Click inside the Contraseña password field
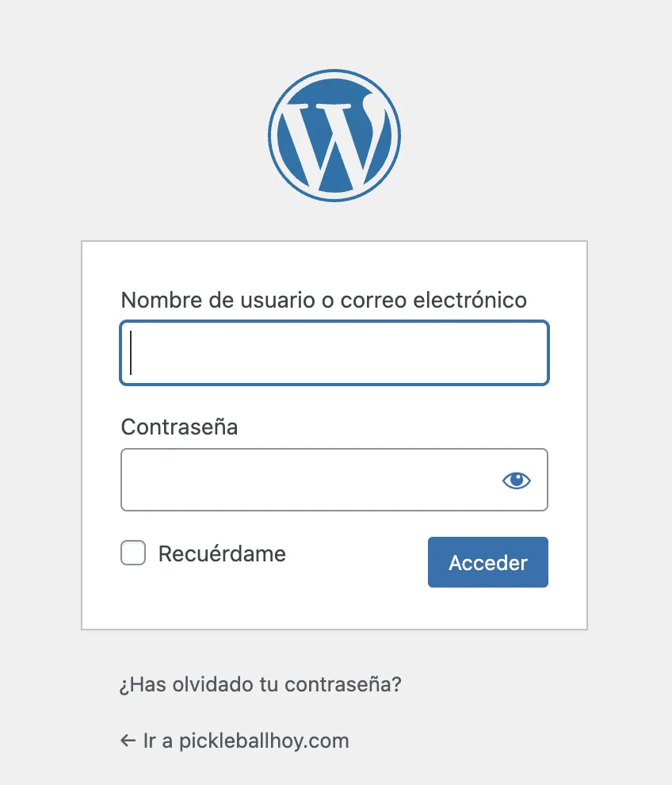Screen dimensions: 672x785 [309, 480]
